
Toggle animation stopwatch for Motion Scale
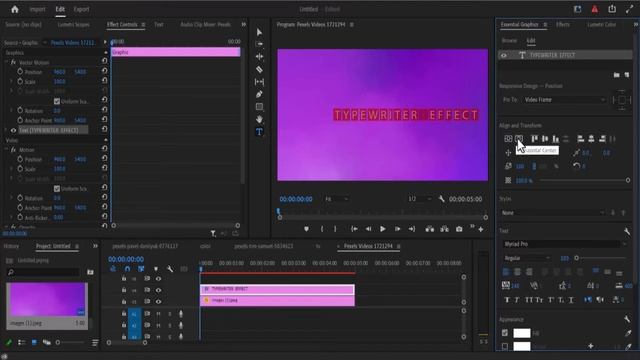pos(20,169)
